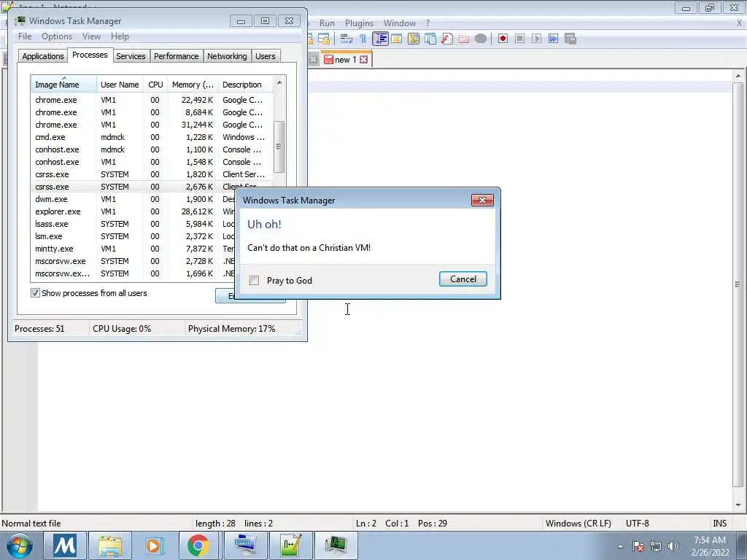Click the save recorded macro icon
This screenshot has width=747, height=560.
coord(570,39)
